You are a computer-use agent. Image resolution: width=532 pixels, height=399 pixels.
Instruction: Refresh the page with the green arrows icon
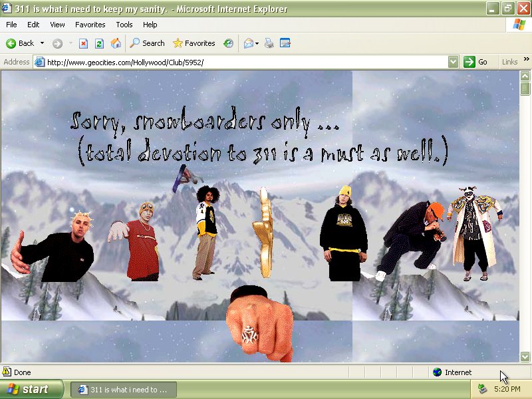[x=99, y=43]
